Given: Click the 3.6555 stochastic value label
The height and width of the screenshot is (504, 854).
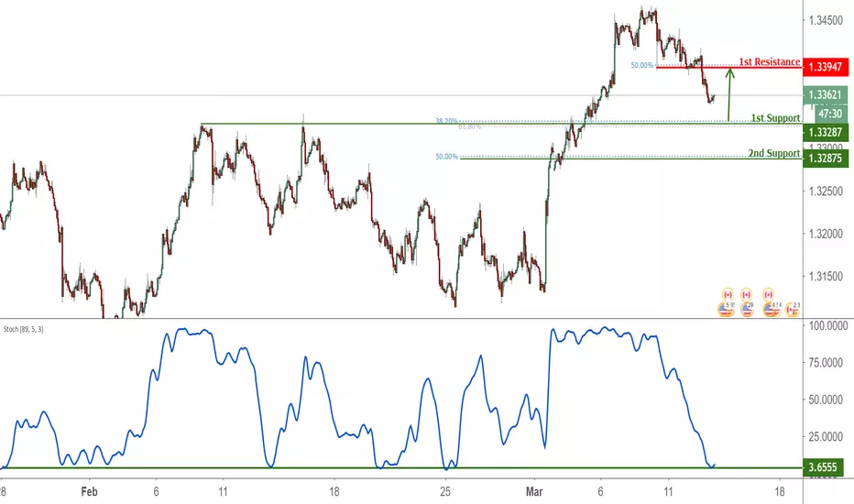Looking at the screenshot, I should tap(823, 467).
